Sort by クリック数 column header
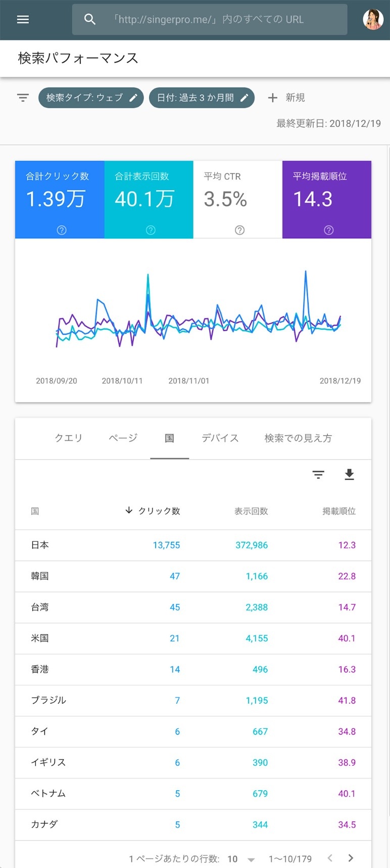 (x=153, y=511)
